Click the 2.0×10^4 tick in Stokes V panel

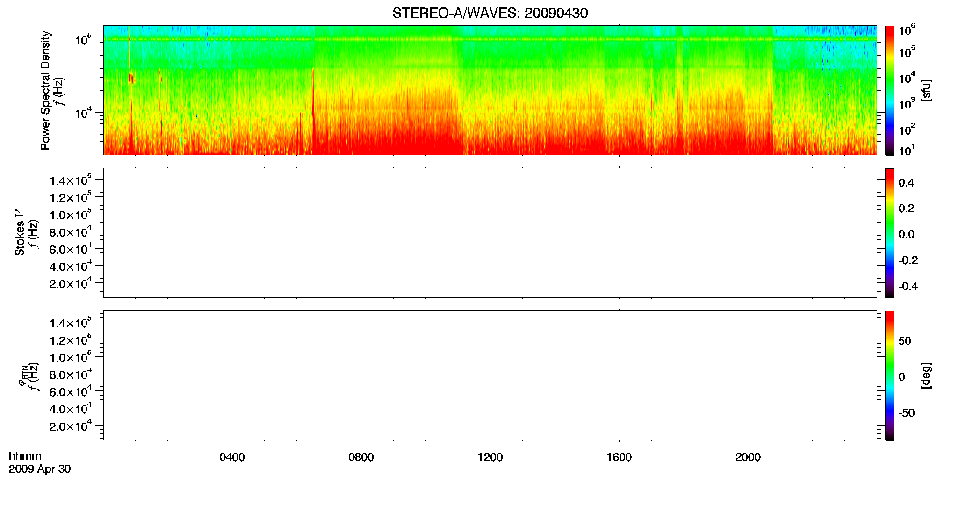(70, 284)
